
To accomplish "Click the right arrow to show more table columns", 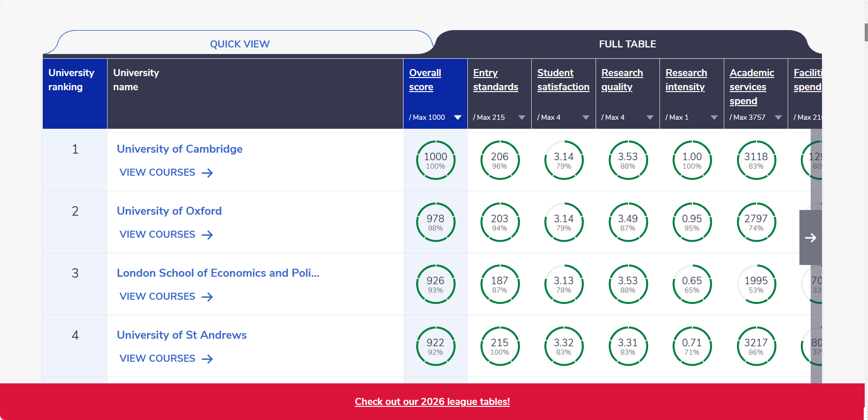I will (x=811, y=238).
